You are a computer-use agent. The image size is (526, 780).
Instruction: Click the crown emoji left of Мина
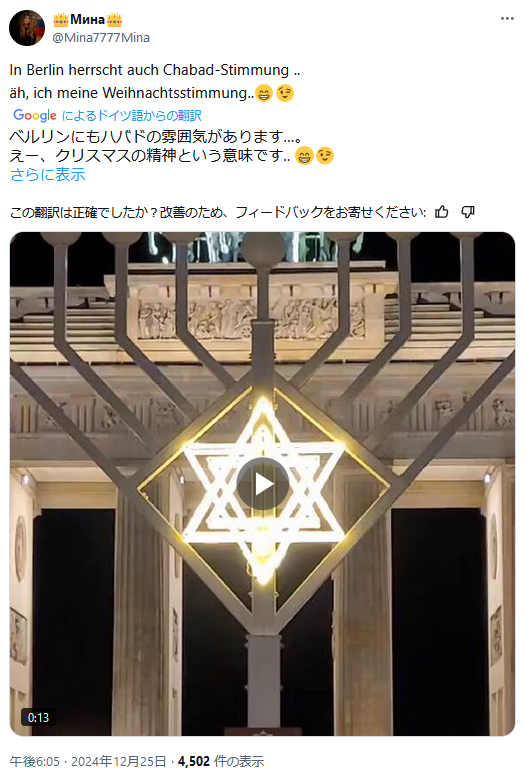coord(61,19)
